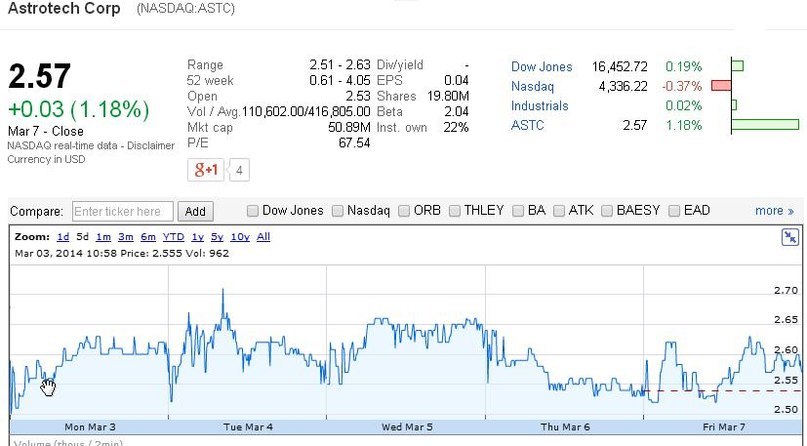The image size is (807, 446).
Task: Tick the EAD compare checkbox
Action: [x=674, y=211]
